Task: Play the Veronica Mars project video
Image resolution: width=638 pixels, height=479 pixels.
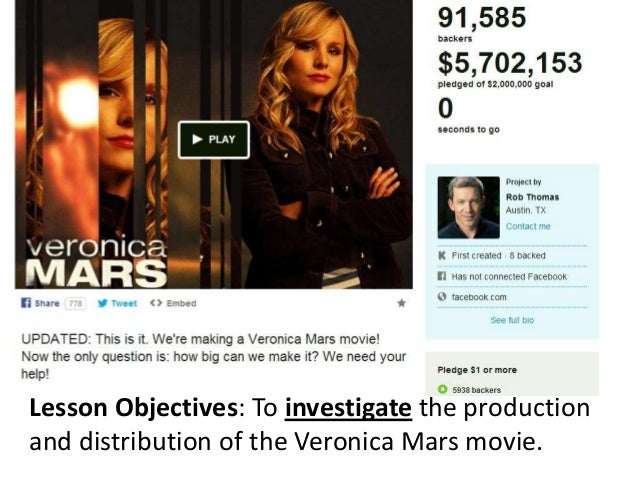Action: tap(214, 140)
